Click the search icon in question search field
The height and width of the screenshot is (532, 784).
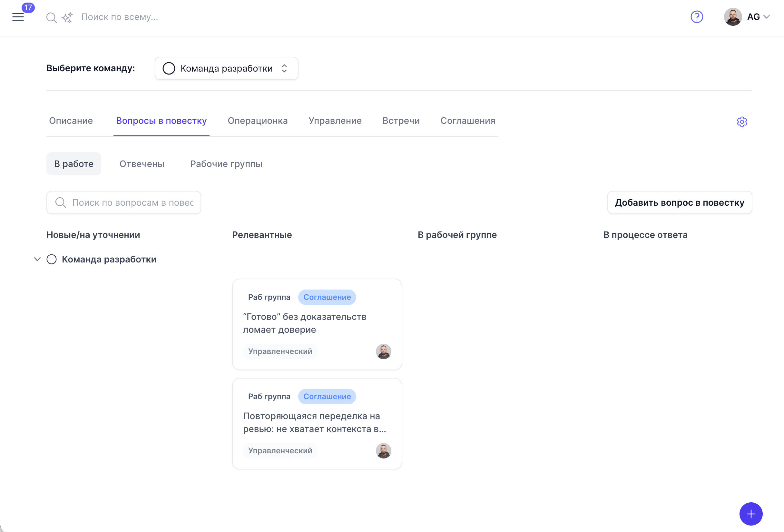[x=61, y=202]
